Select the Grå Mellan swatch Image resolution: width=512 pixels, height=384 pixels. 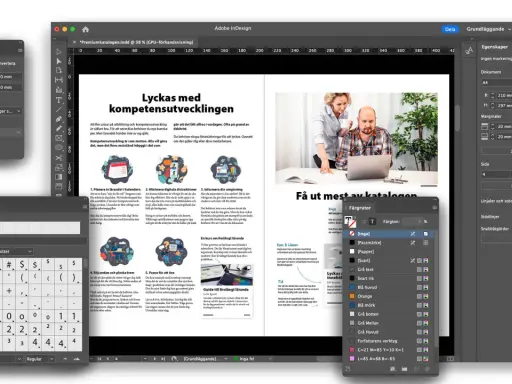coord(389,323)
